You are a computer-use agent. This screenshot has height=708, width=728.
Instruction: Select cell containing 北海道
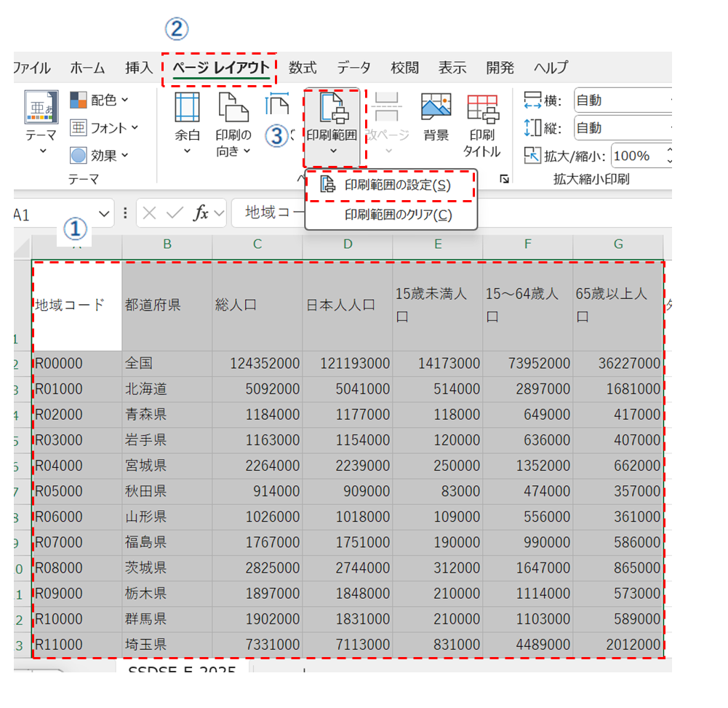pos(167,389)
